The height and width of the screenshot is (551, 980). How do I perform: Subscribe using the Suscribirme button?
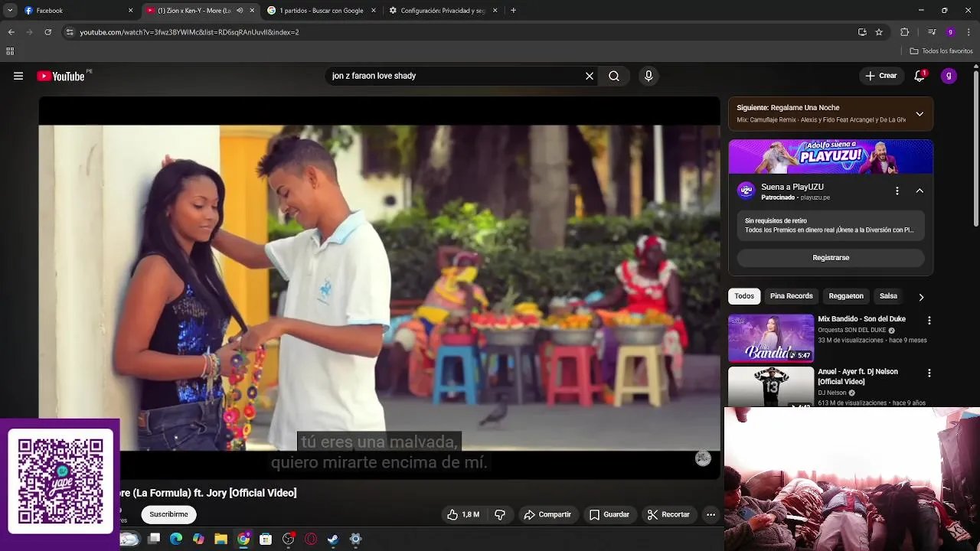pos(168,514)
